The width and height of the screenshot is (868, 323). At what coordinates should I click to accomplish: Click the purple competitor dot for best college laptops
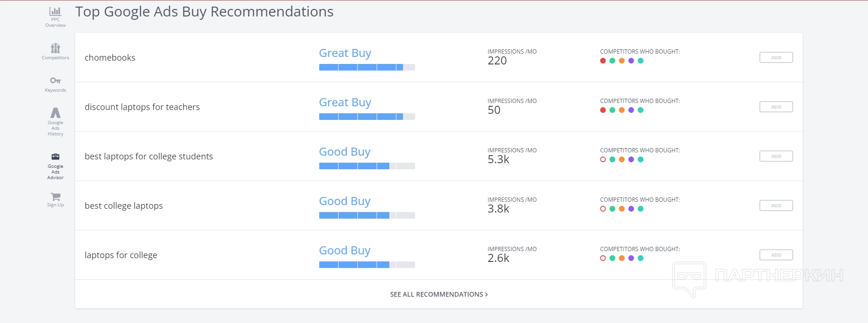(x=631, y=209)
